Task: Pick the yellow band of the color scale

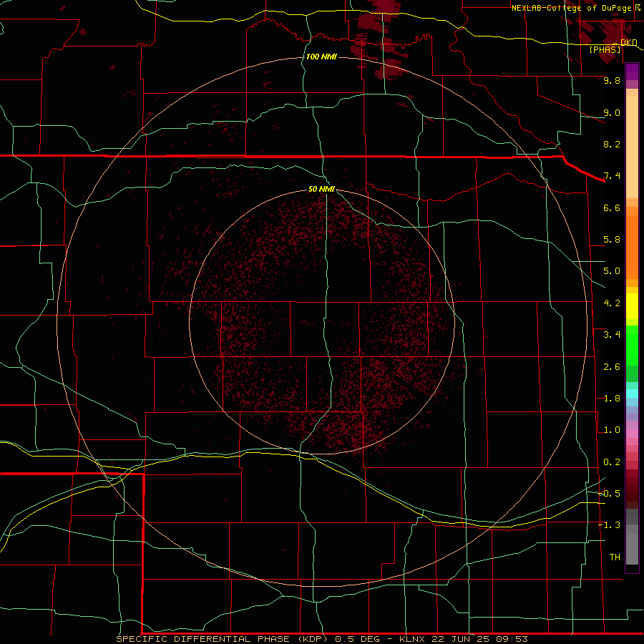Action: (632, 306)
